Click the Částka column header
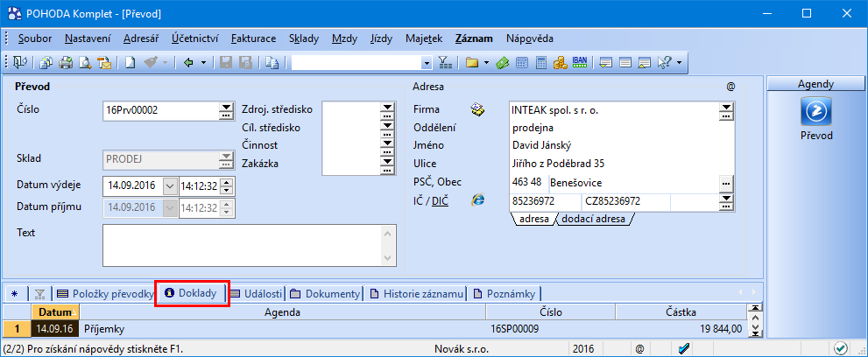Image resolution: width=868 pixels, height=357 pixels. click(x=681, y=311)
